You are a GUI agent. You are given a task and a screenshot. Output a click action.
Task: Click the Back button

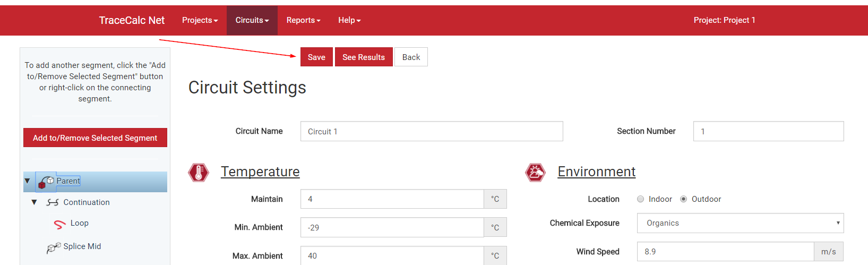coord(411,57)
